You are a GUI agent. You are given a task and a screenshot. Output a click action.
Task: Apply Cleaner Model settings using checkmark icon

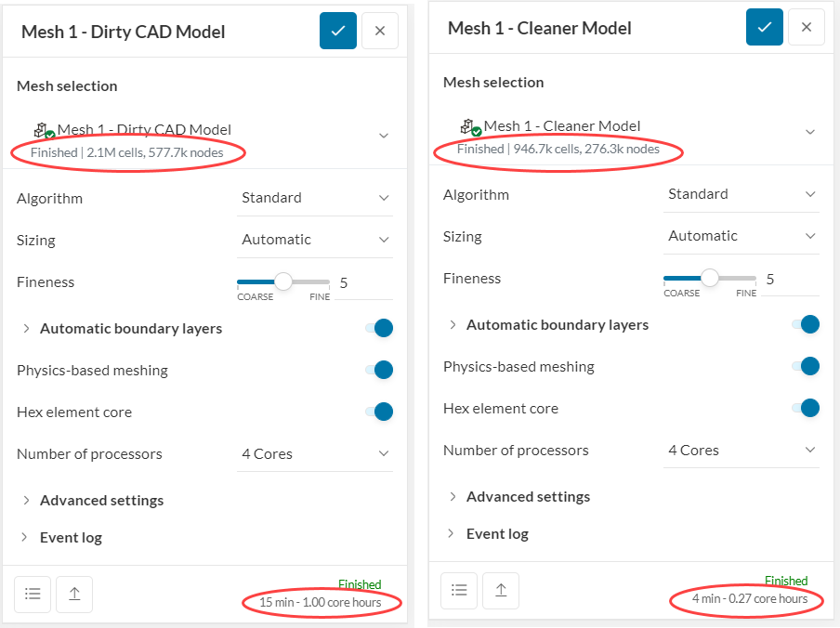(x=765, y=27)
